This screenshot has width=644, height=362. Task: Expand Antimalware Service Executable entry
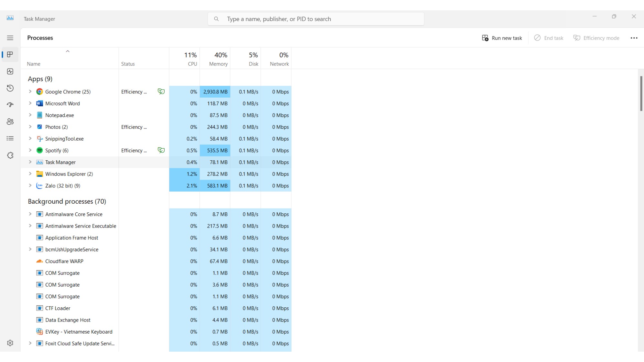[x=30, y=226]
